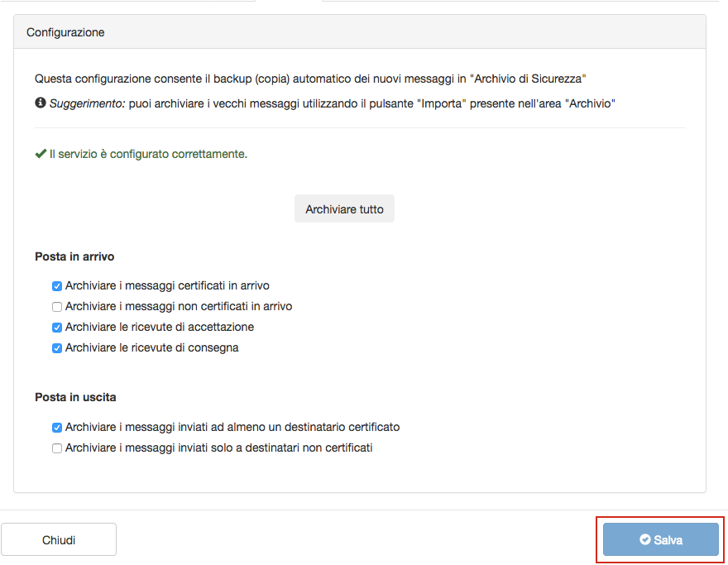Click the Posta in uscita heading
728x565 pixels.
(x=75, y=397)
